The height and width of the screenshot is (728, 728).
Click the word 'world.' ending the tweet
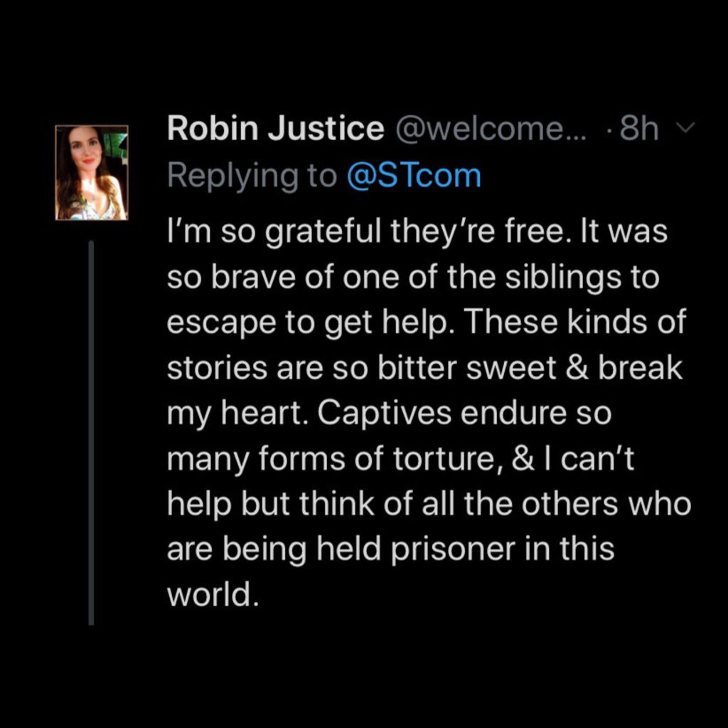pos(210,595)
